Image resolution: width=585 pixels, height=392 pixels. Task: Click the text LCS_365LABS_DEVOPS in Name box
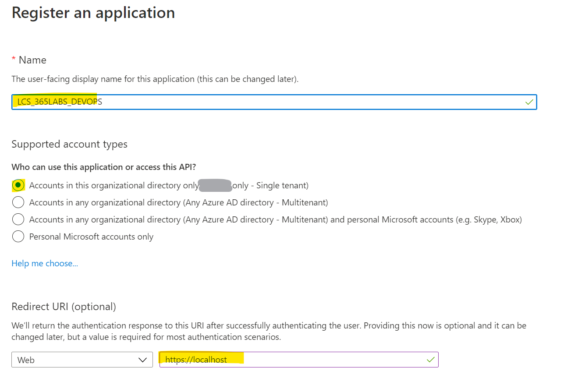[60, 102]
